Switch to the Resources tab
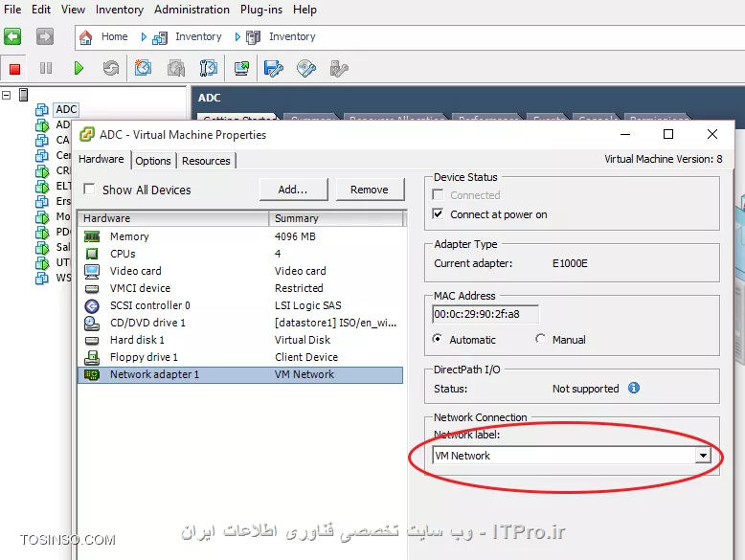745x560 pixels. pos(206,161)
